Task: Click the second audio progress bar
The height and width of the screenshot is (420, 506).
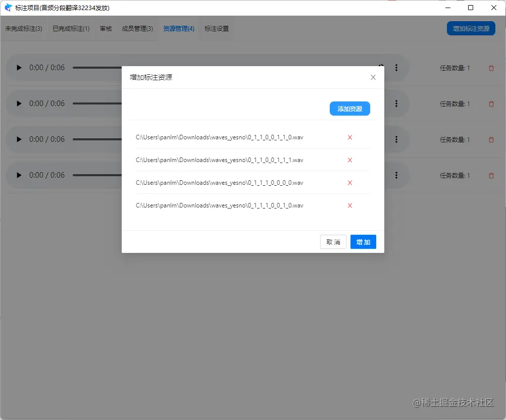Action: pos(97,103)
